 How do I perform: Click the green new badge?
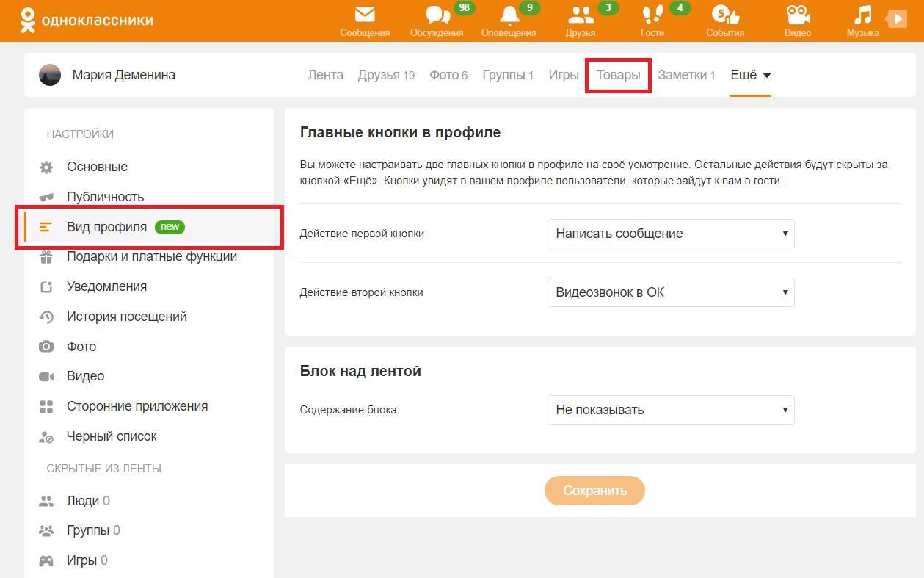[170, 227]
